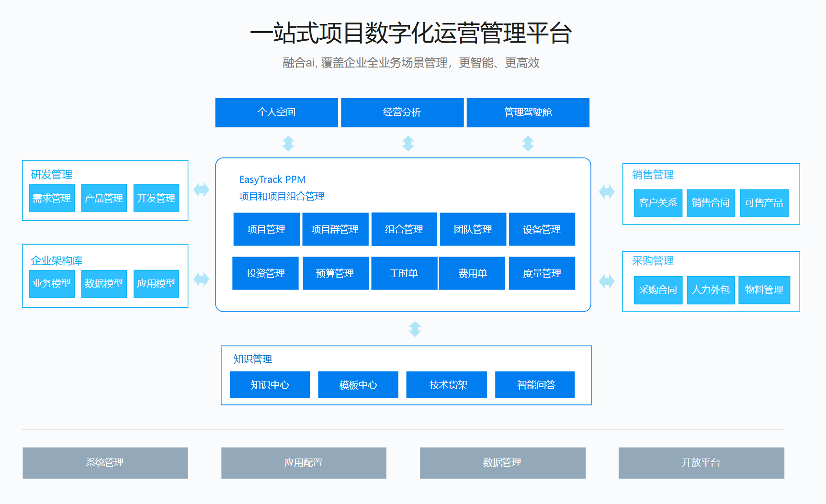Click the double arrow below 经营分析
Screen dimensions: 826x504
click(408, 144)
